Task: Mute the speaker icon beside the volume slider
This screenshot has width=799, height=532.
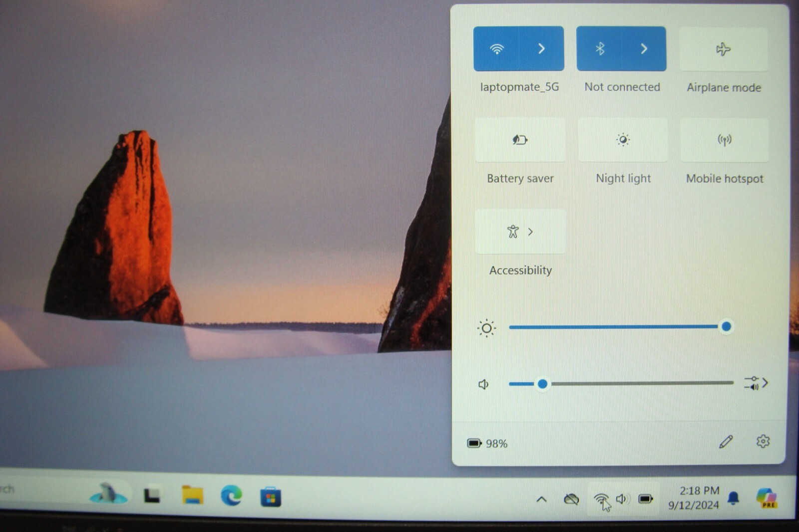Action: click(x=483, y=384)
